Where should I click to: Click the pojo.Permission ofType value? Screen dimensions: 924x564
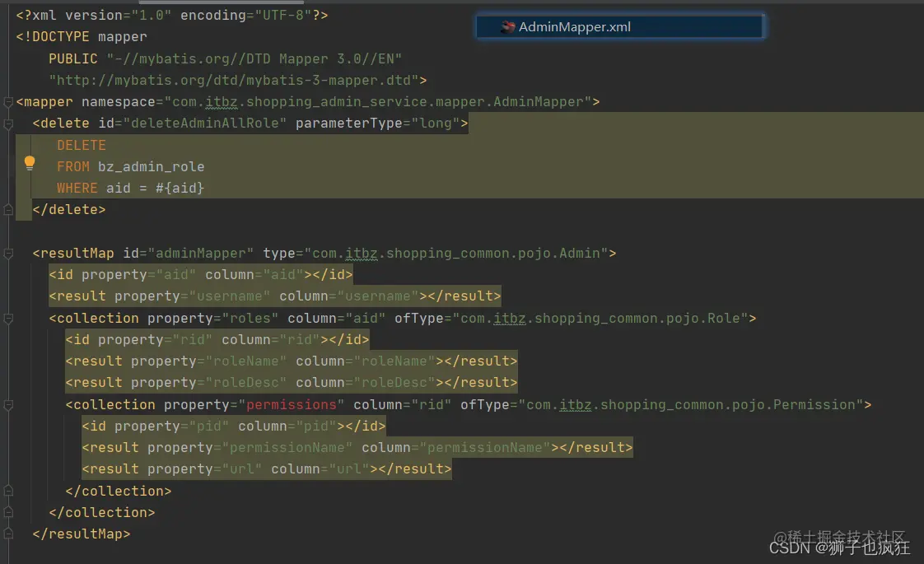pyautogui.click(x=691, y=405)
